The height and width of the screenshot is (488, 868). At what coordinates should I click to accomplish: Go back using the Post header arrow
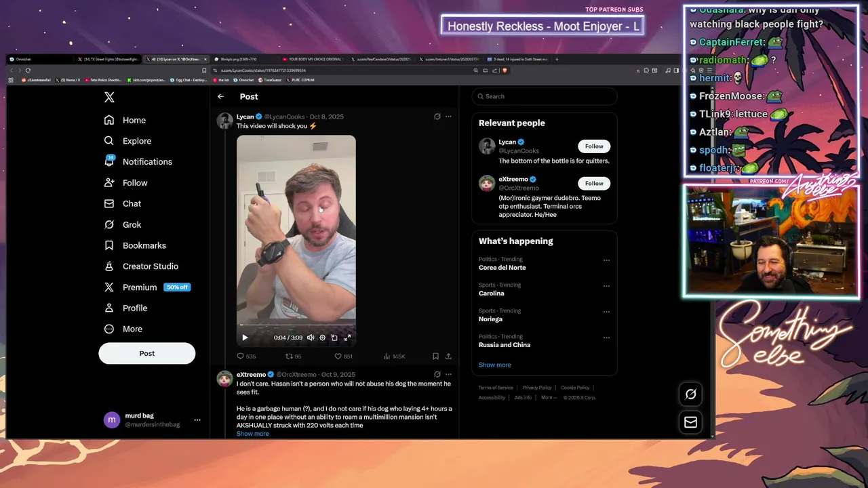coord(220,97)
